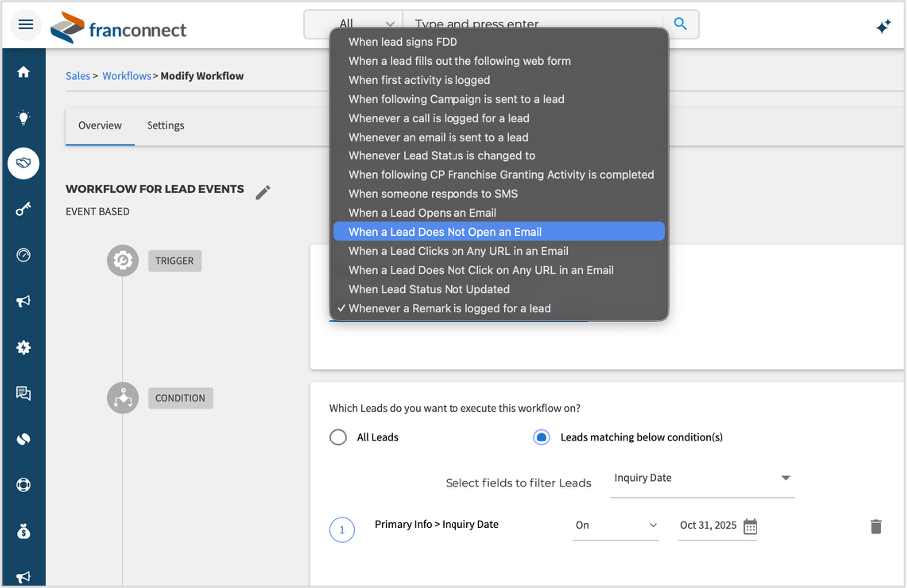Switch to the Settings tab
Screen dimensions: 907x588
click(x=165, y=126)
